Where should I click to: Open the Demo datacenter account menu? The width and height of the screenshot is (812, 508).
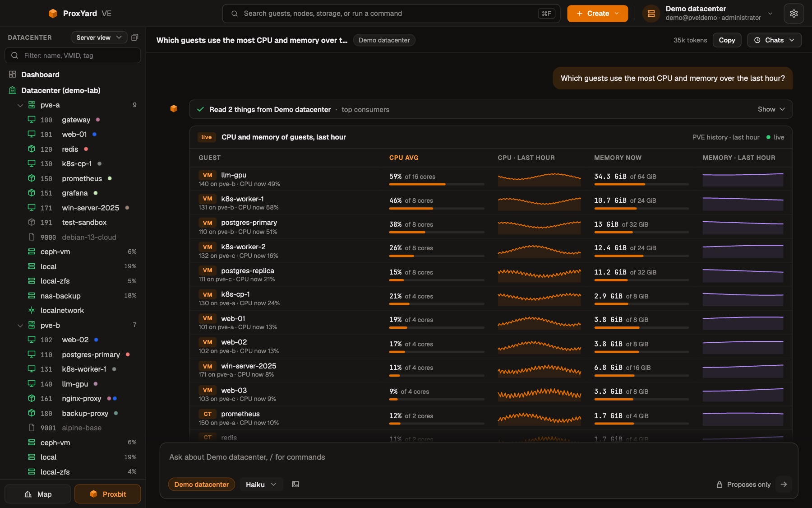(708, 14)
